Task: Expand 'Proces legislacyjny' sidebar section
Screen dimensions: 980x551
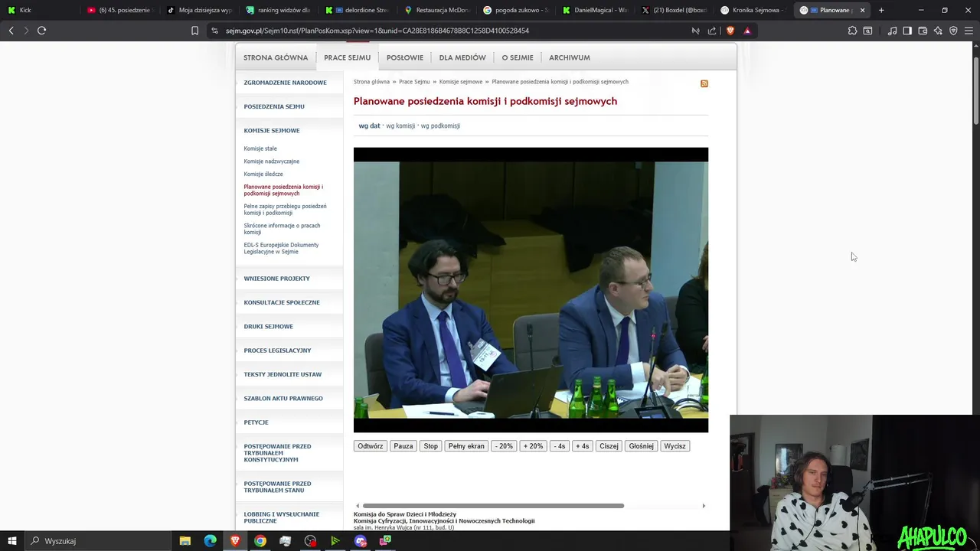Action: coord(277,350)
